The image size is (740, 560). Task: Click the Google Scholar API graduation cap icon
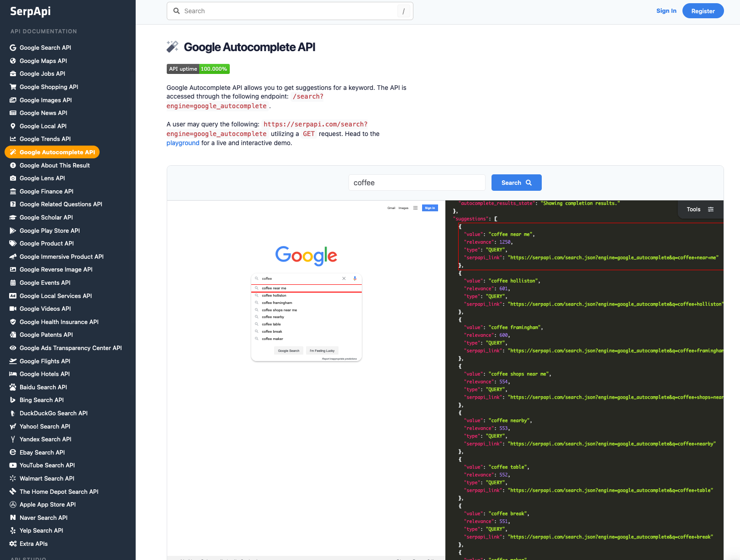click(x=13, y=217)
